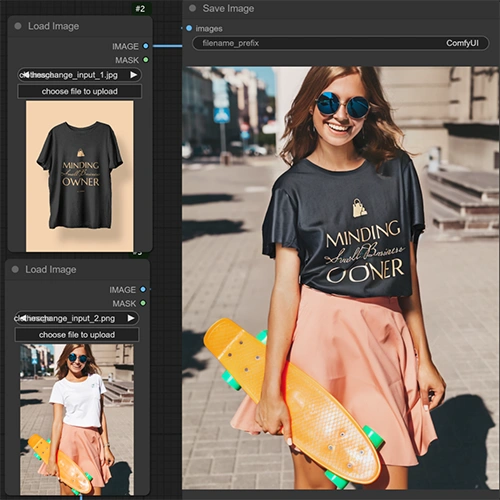The image size is (500, 500).
Task: Click the IMAGE output dot on top Load Image node
Action: point(146,46)
